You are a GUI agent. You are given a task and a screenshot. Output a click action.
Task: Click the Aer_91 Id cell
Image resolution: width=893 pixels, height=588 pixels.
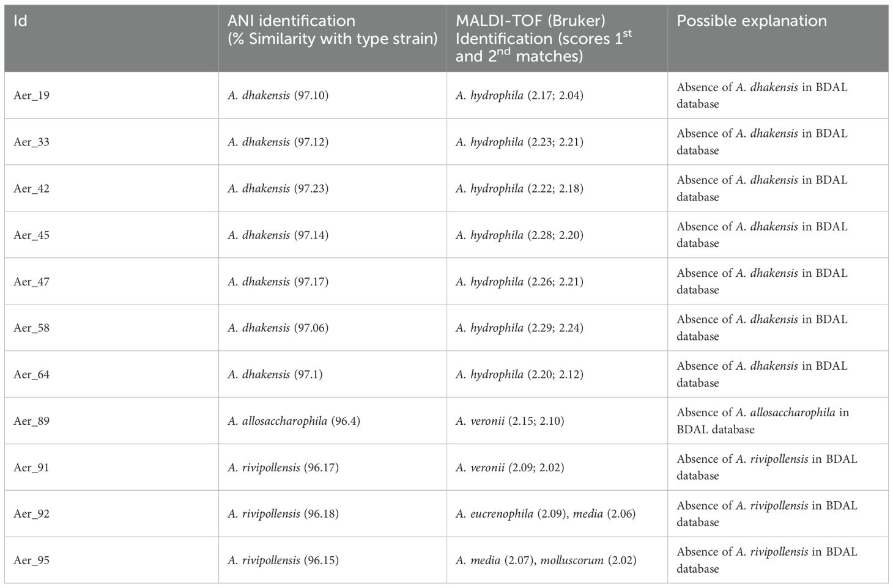(x=31, y=468)
